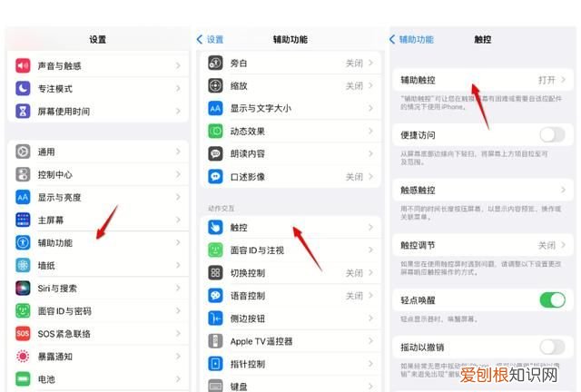This screenshot has width=581, height=392.
Task: Tap the 控制中心 row label
Action: pyautogui.click(x=54, y=174)
